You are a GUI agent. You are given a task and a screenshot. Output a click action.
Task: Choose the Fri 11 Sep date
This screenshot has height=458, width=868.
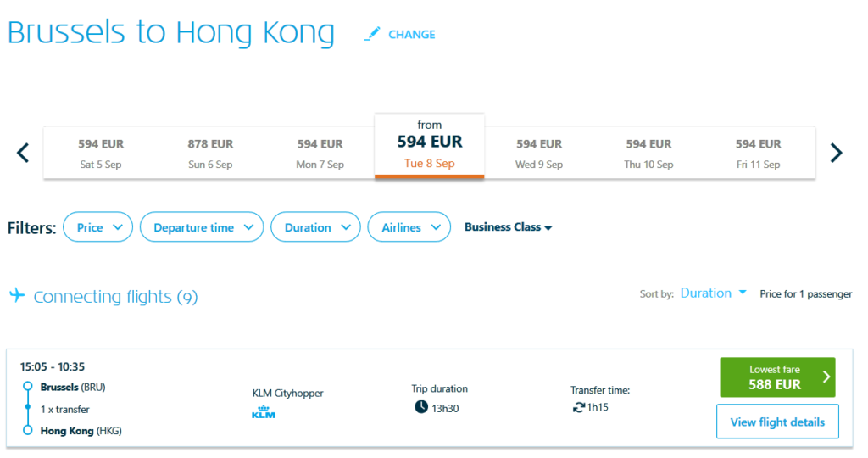tap(758, 154)
